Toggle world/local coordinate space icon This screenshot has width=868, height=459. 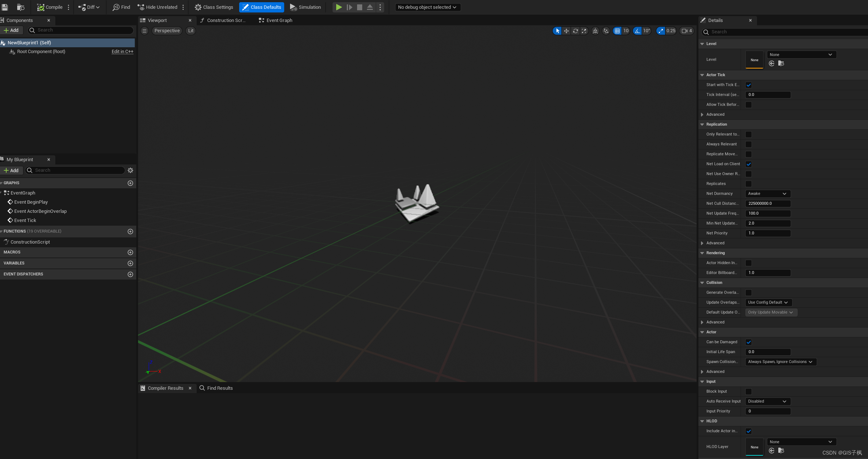595,31
